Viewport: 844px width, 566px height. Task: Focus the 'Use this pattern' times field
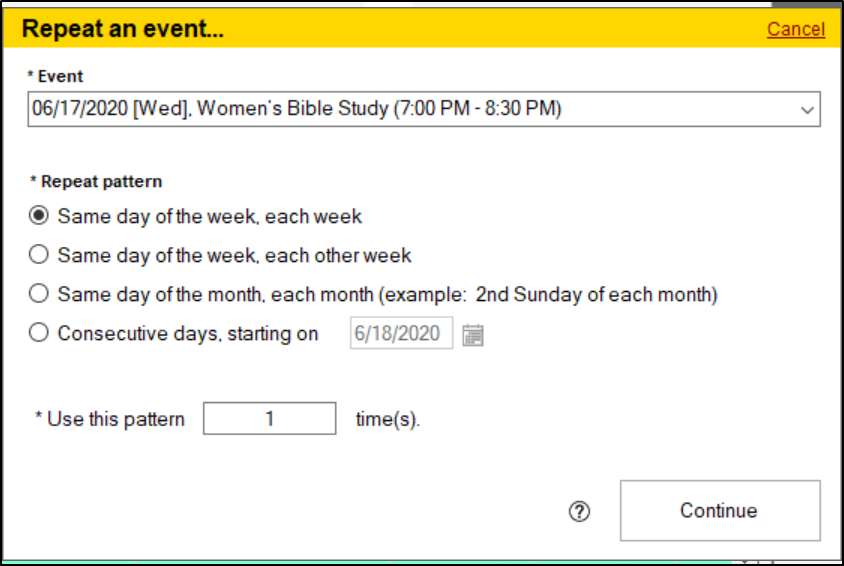click(269, 419)
